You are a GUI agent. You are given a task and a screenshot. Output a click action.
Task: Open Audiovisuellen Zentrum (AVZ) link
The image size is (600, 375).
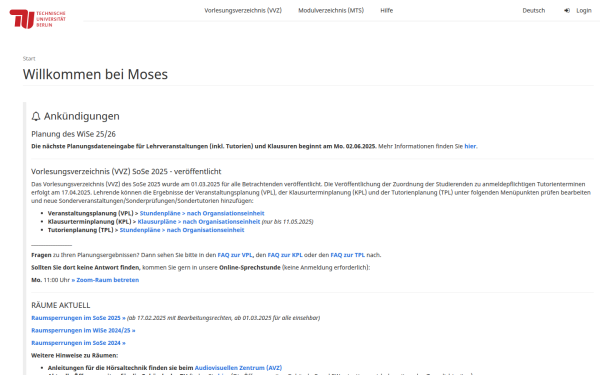click(238, 368)
